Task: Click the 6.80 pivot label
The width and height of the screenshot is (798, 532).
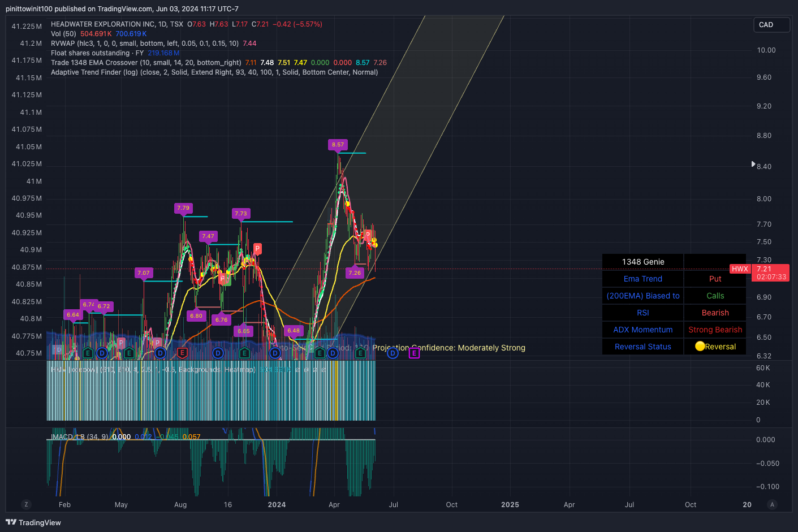Action: click(x=196, y=316)
